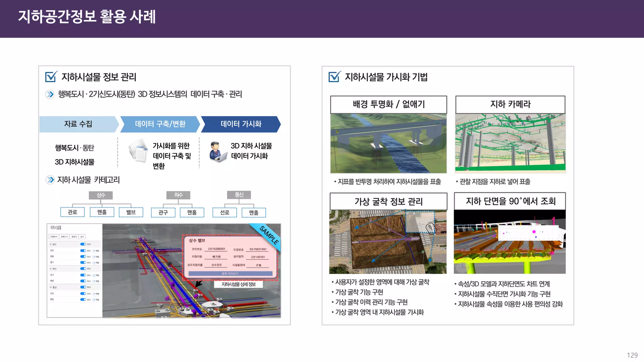Click the dashed 선로 box under 통신
The height and width of the screenshot is (362, 644).
pyautogui.click(x=225, y=212)
